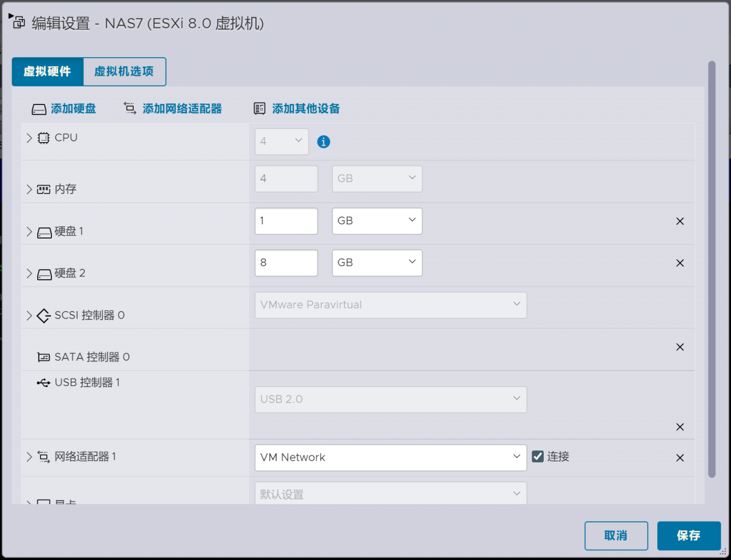This screenshot has height=560, width=731.
Task: Click the remove icon for 硬盘 1
Action: coord(680,221)
